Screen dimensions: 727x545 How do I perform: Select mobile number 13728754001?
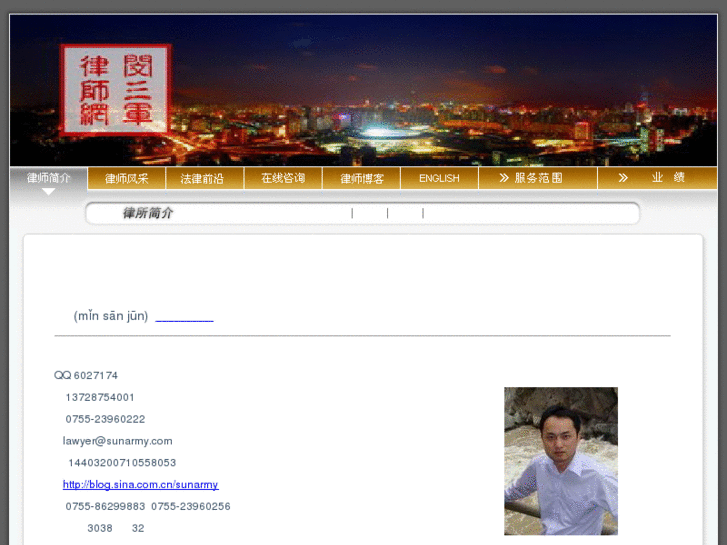coord(100,398)
